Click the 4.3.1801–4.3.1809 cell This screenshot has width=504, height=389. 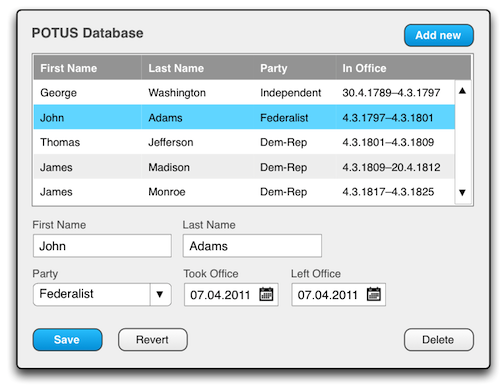pyautogui.click(x=395, y=142)
